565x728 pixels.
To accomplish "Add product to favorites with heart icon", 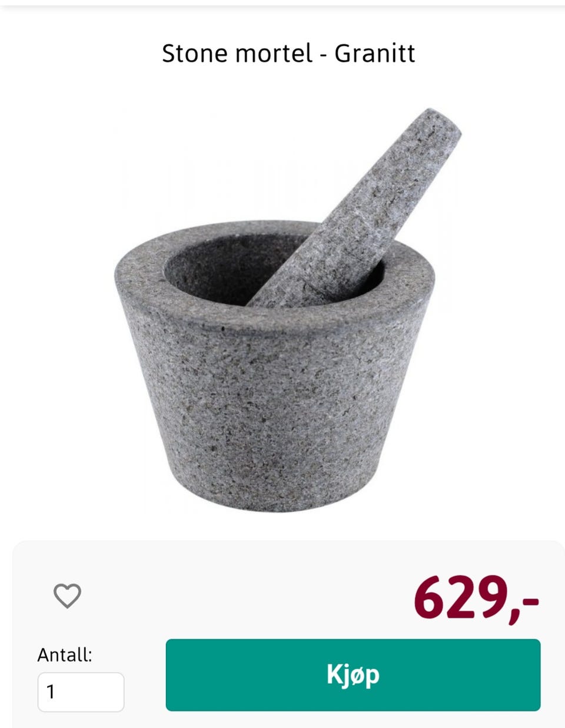I will point(67,595).
